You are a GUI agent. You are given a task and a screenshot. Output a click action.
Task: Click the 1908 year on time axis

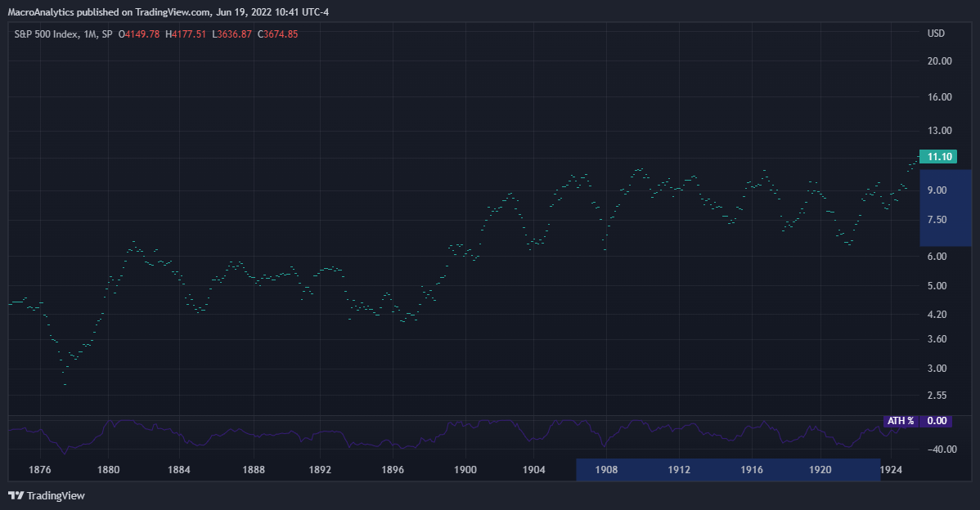pyautogui.click(x=606, y=470)
